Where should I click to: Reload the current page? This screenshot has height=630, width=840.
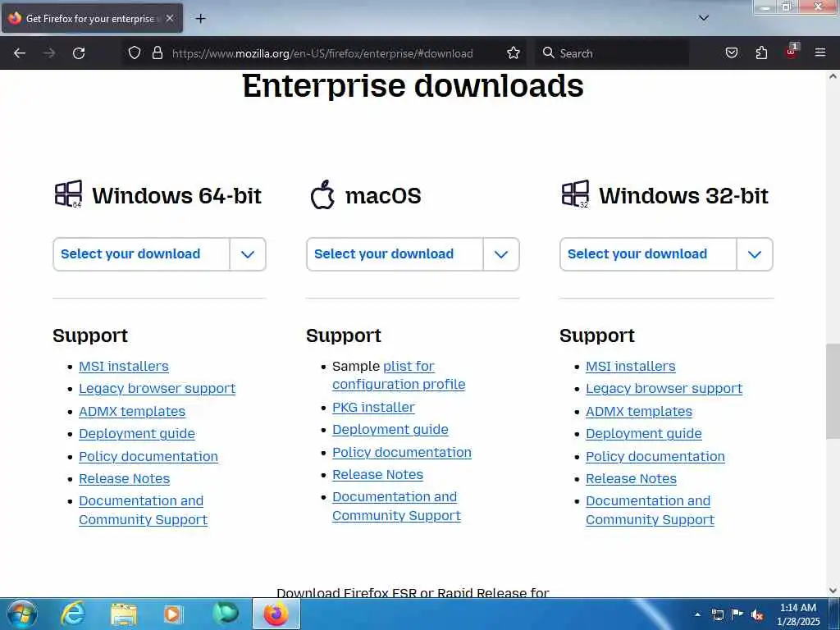tap(79, 53)
